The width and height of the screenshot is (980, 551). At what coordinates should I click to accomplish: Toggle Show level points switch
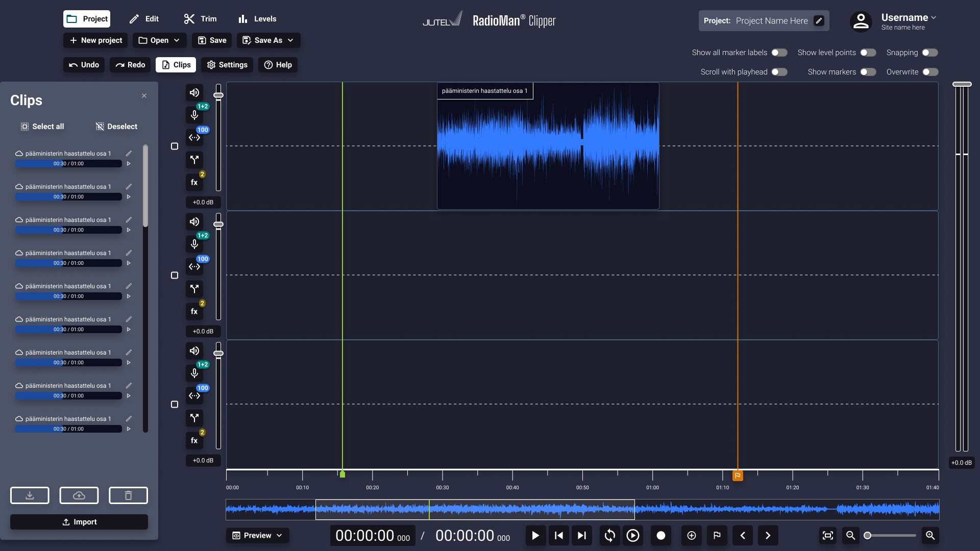(868, 53)
